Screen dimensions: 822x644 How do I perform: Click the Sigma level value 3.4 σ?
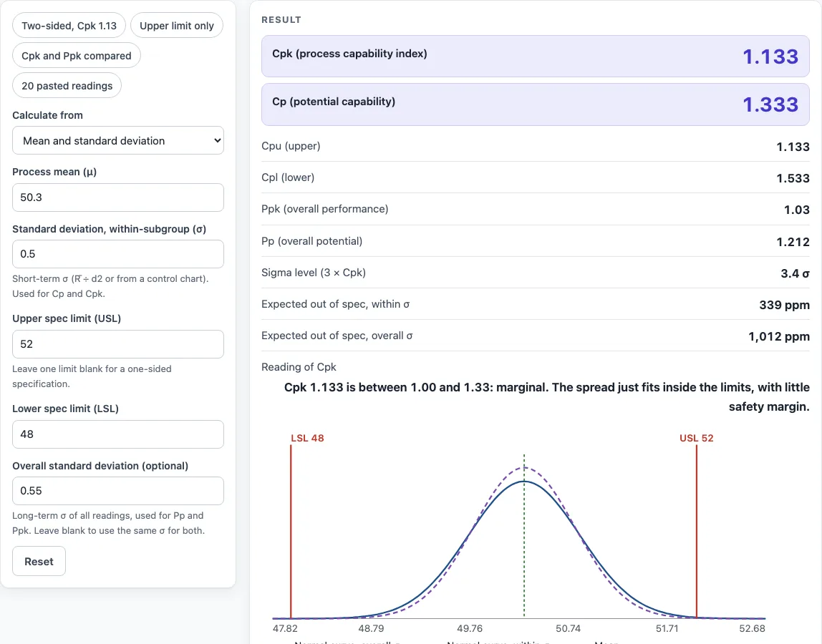pyautogui.click(x=795, y=273)
